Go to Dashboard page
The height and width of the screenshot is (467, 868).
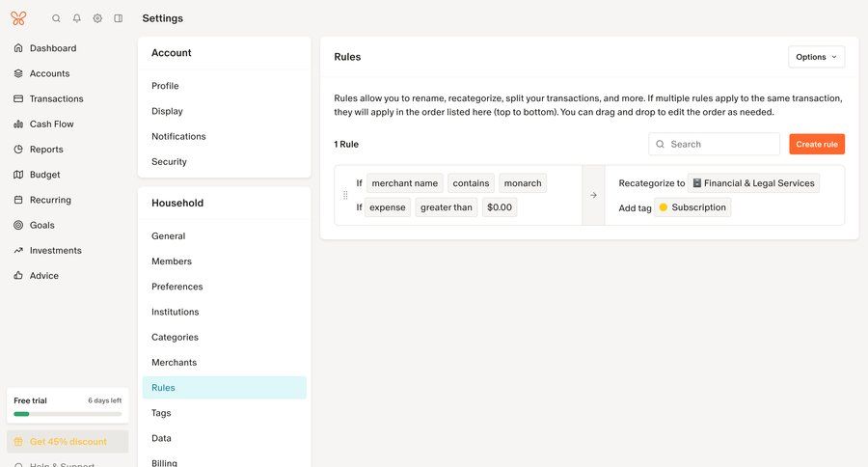click(53, 48)
